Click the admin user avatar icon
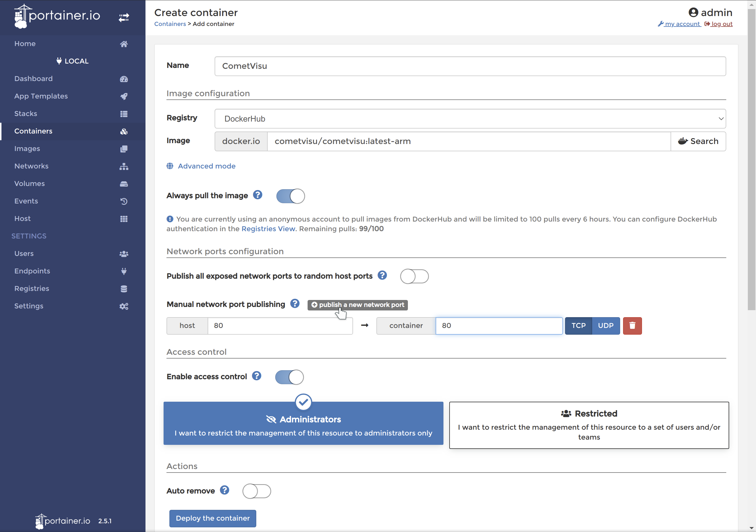Viewport: 756px width, 532px height. click(693, 13)
